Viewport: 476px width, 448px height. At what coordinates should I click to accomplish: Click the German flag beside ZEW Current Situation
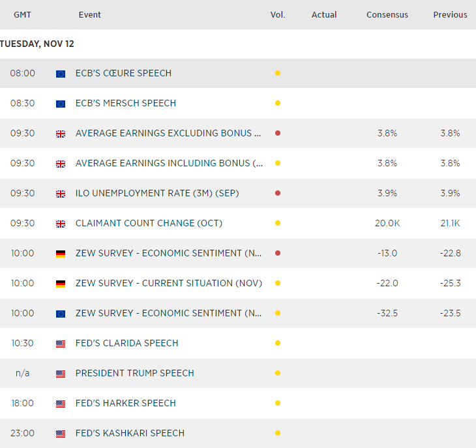[61, 284]
